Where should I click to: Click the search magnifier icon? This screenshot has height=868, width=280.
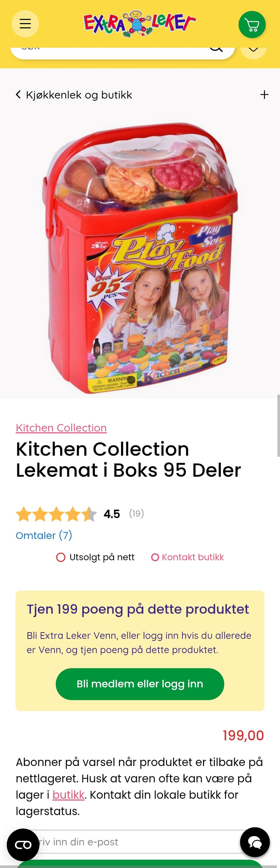(x=216, y=48)
